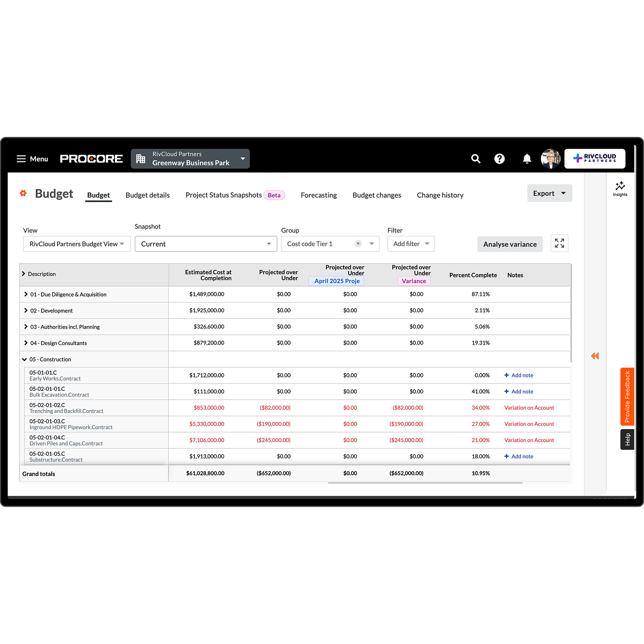Collapse the 05 - Construction group

[x=24, y=359]
